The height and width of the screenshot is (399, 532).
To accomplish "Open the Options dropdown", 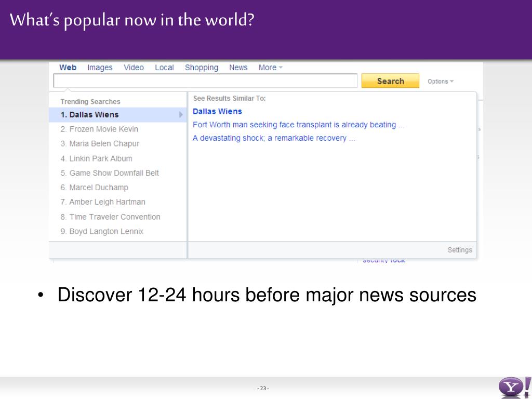I will (x=441, y=82).
